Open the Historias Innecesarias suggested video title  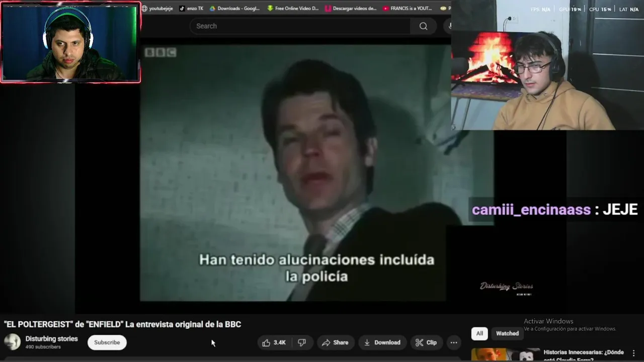point(584,355)
